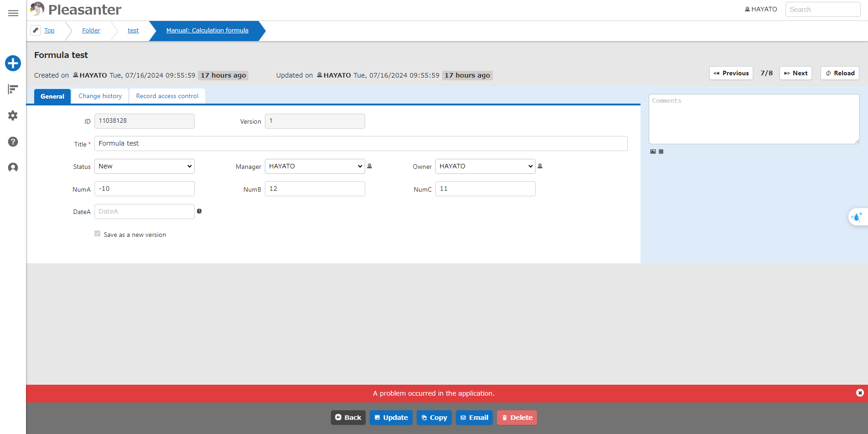Click the HAYATO user menu at top
Viewport: 868px width, 434px height.
[x=761, y=9]
